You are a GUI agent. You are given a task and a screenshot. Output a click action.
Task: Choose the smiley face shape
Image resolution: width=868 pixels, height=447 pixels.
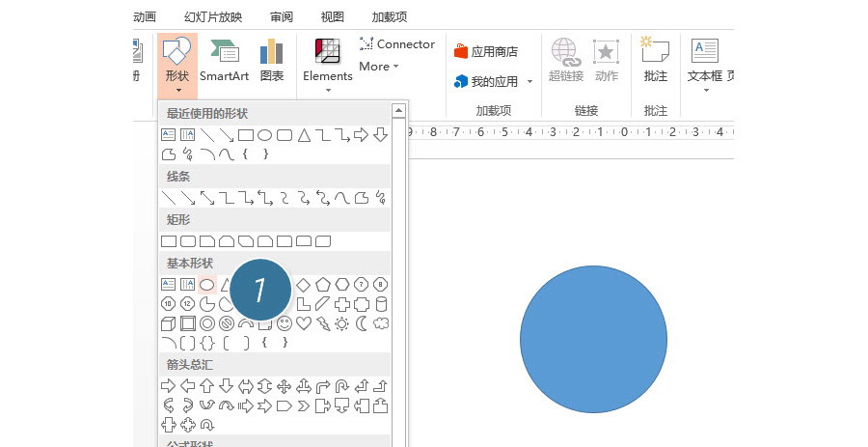(x=285, y=322)
